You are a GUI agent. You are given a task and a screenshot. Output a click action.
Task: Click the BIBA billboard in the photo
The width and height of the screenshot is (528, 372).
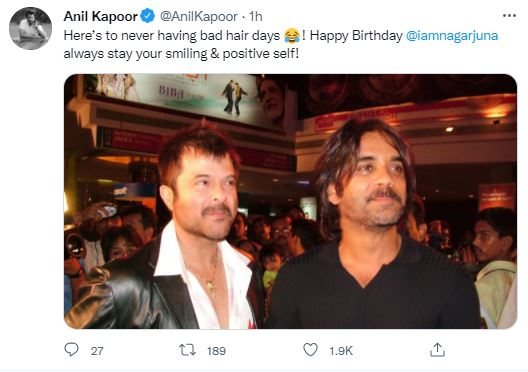coord(185,99)
